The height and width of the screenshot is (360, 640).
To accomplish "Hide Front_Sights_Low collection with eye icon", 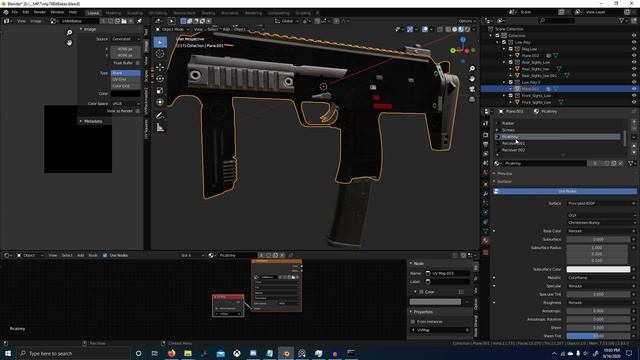I will [x=634, y=96].
